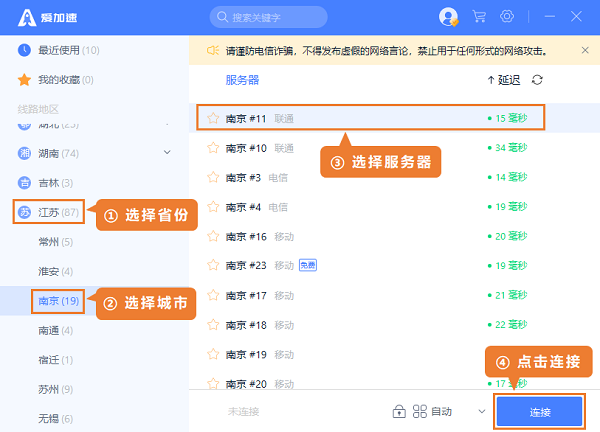Click the grid mode icon beside 自动

click(420, 411)
